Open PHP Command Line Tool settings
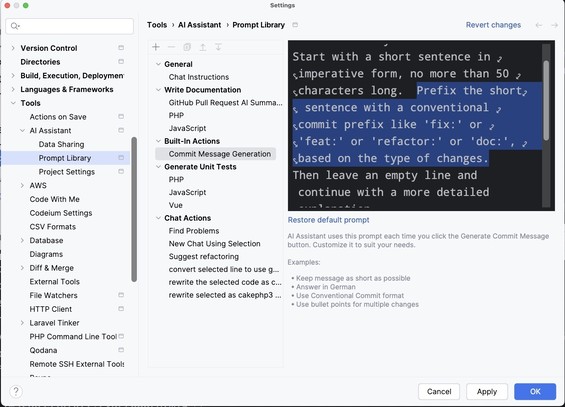Image resolution: width=565 pixels, height=407 pixels. [73, 336]
